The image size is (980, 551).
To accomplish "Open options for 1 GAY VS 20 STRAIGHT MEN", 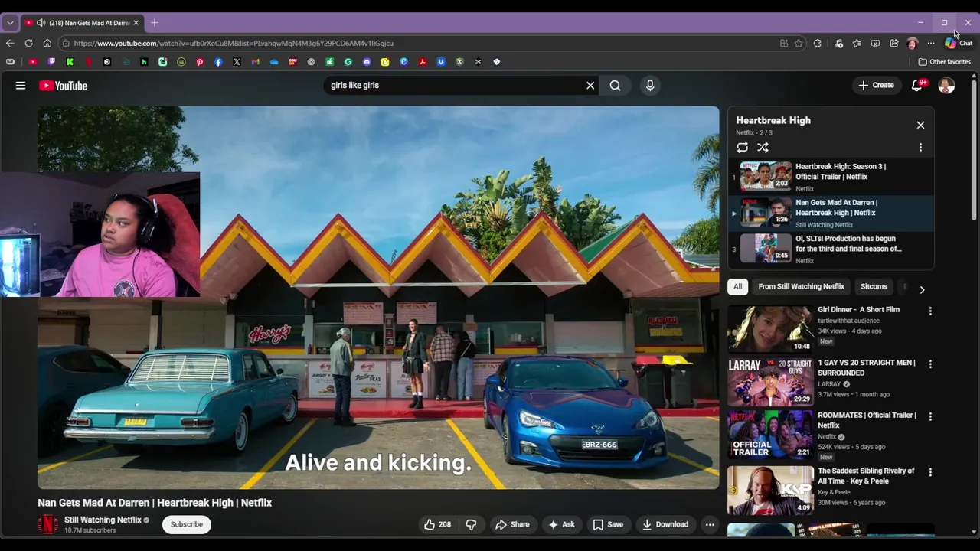I will pyautogui.click(x=930, y=364).
